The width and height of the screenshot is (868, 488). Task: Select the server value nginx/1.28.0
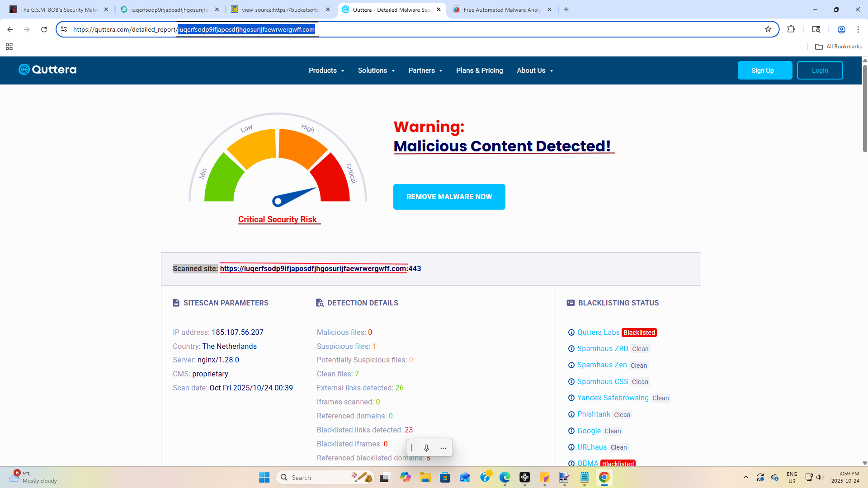click(218, 360)
